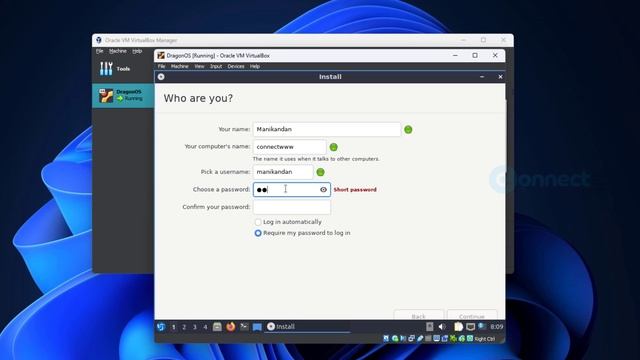The image size is (640, 360).
Task: Click the VirtualBox Right Ctrl host key indicator
Action: click(485, 339)
